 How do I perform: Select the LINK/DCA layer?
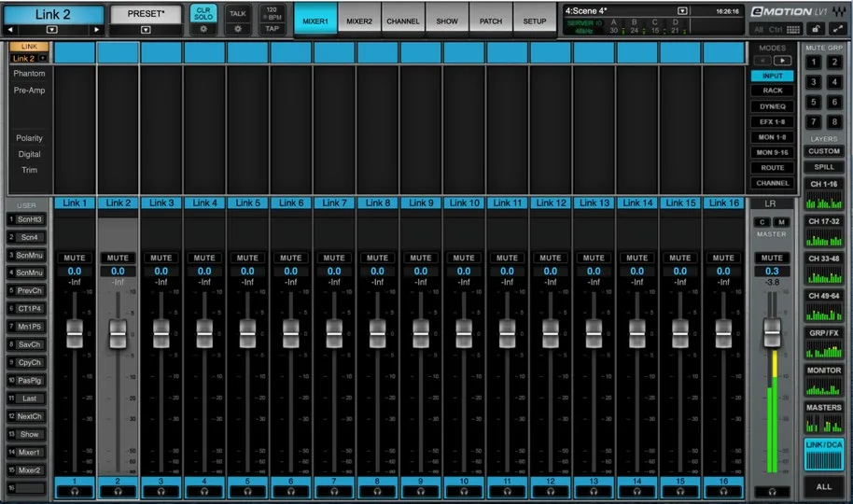tap(824, 455)
